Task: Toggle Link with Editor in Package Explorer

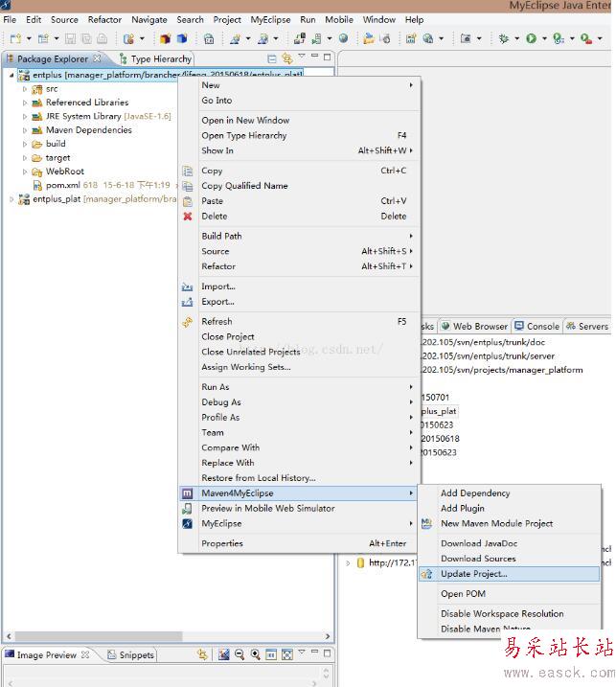Action: tap(287, 57)
